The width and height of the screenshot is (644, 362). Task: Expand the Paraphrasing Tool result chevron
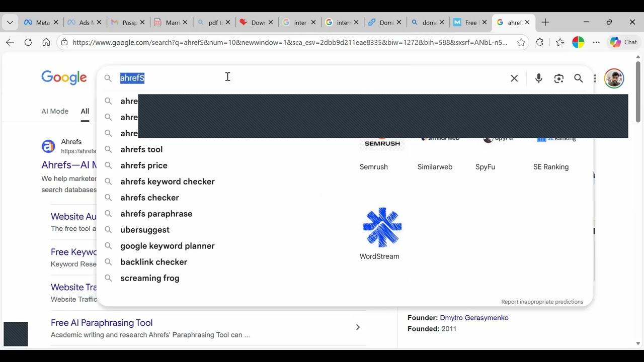pos(358,327)
